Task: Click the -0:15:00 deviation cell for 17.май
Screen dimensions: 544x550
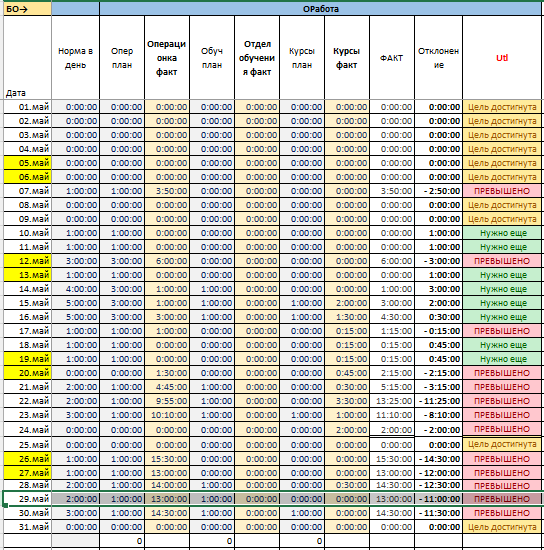Action: click(438, 331)
